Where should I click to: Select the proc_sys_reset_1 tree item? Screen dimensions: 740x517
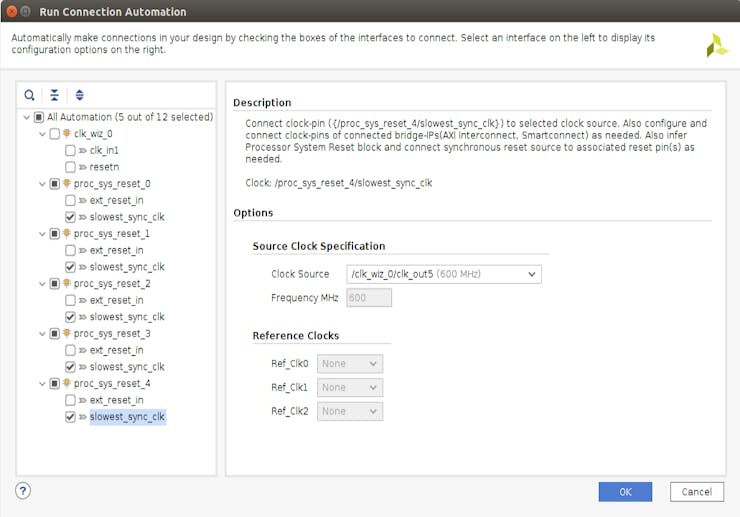point(112,234)
